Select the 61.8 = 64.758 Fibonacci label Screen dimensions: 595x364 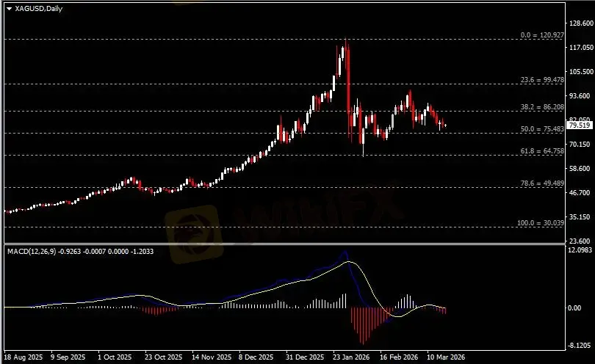point(542,151)
